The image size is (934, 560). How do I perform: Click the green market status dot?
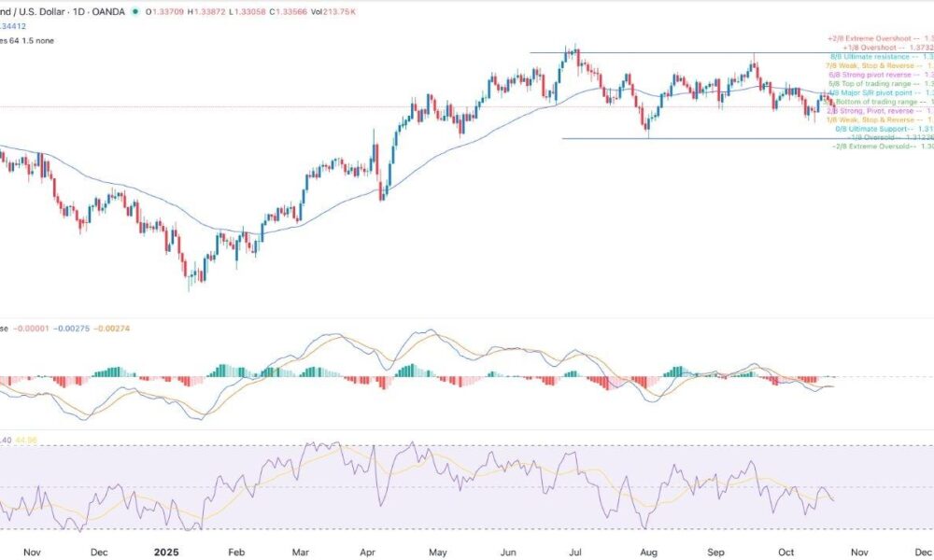point(137,13)
